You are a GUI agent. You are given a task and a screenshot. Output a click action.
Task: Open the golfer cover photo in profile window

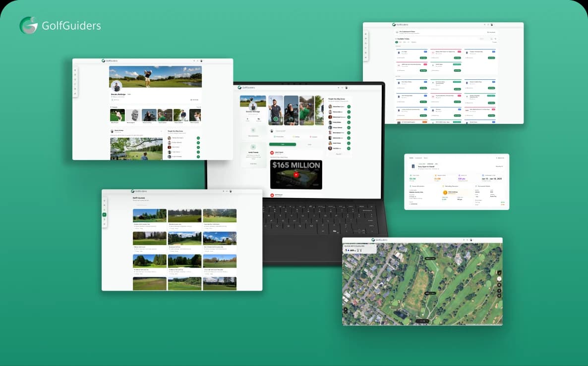(155, 77)
